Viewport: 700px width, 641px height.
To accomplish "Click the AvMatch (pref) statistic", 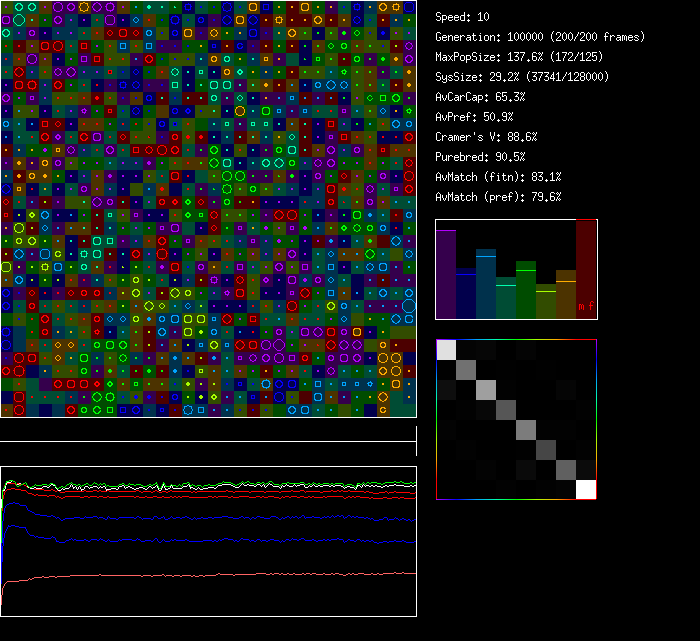I will pyautogui.click(x=498, y=197).
